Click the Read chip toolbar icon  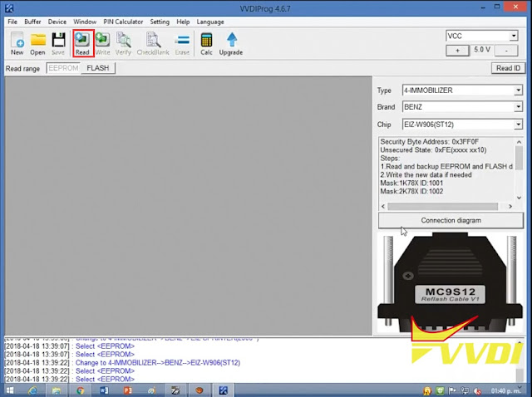[x=82, y=43]
